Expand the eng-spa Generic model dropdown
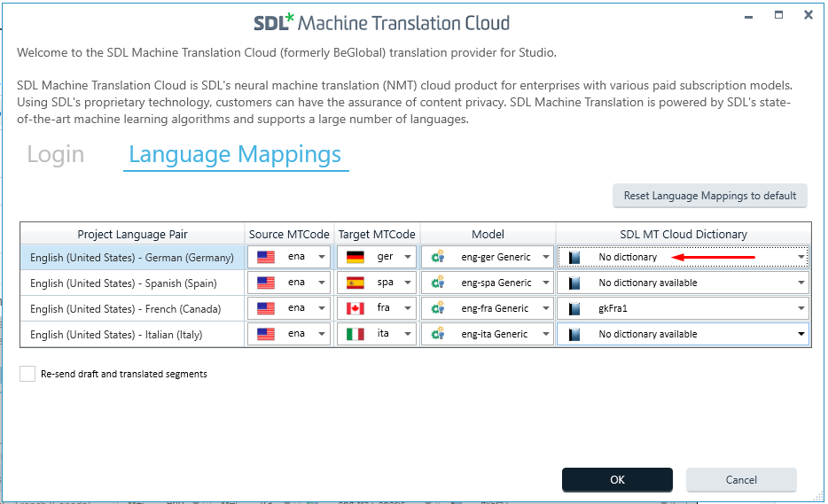 (x=546, y=283)
